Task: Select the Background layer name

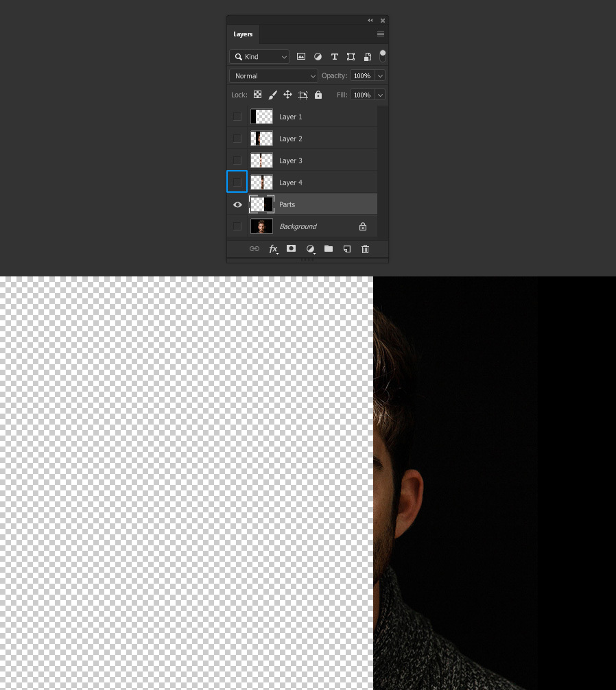Action: pyautogui.click(x=298, y=226)
